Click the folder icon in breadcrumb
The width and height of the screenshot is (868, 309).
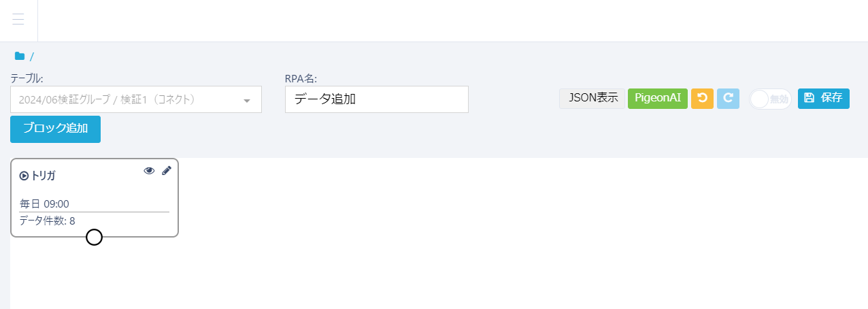click(x=20, y=56)
